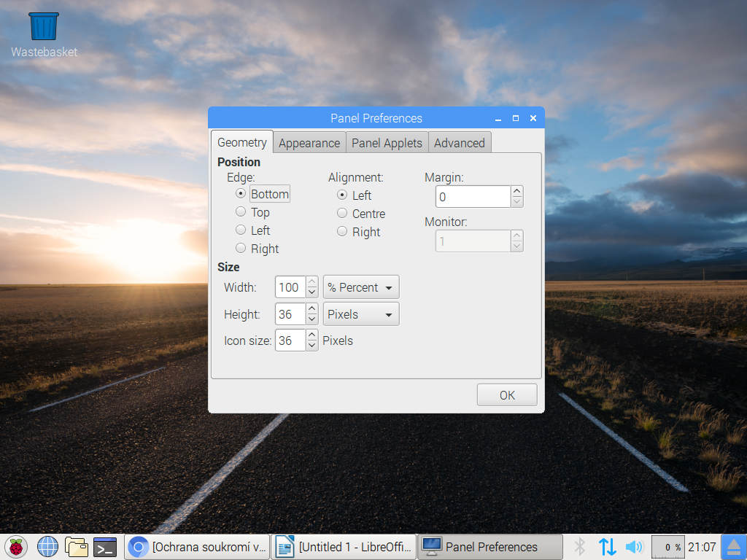
Task: Click OK to confirm panel settings
Action: click(506, 394)
